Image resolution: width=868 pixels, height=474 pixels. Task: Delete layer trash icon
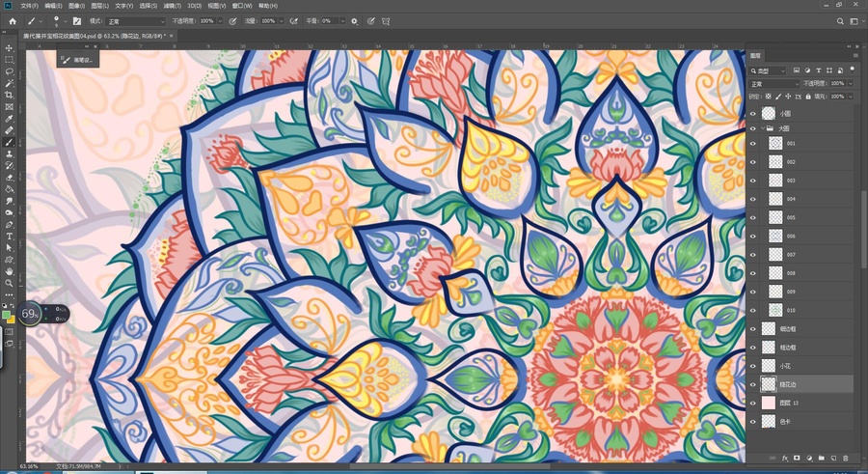(845, 458)
